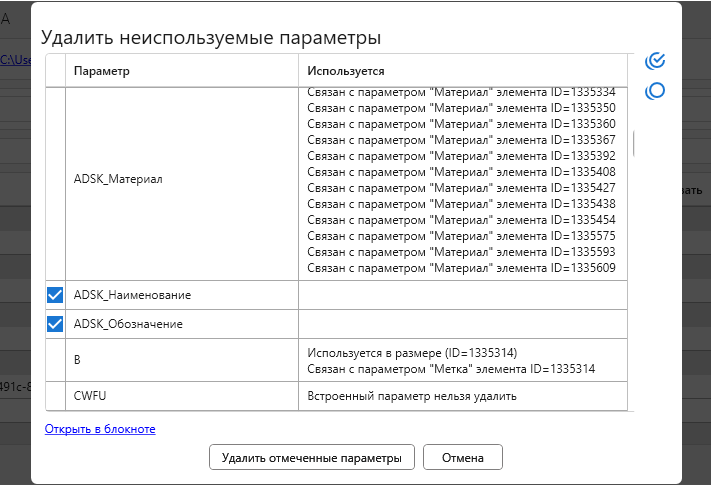Image resolution: width=711 pixels, height=485 pixels.
Task: Open the Открыть в блокноте link
Action: click(x=100, y=429)
